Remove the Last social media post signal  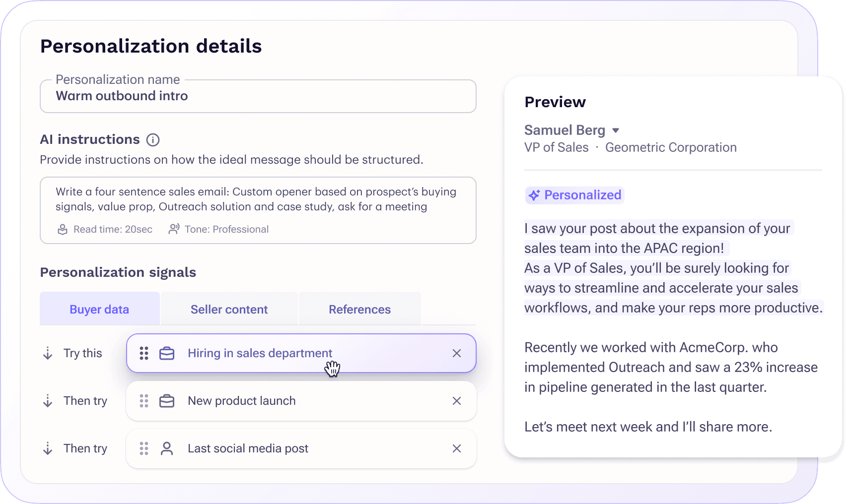pyautogui.click(x=456, y=448)
